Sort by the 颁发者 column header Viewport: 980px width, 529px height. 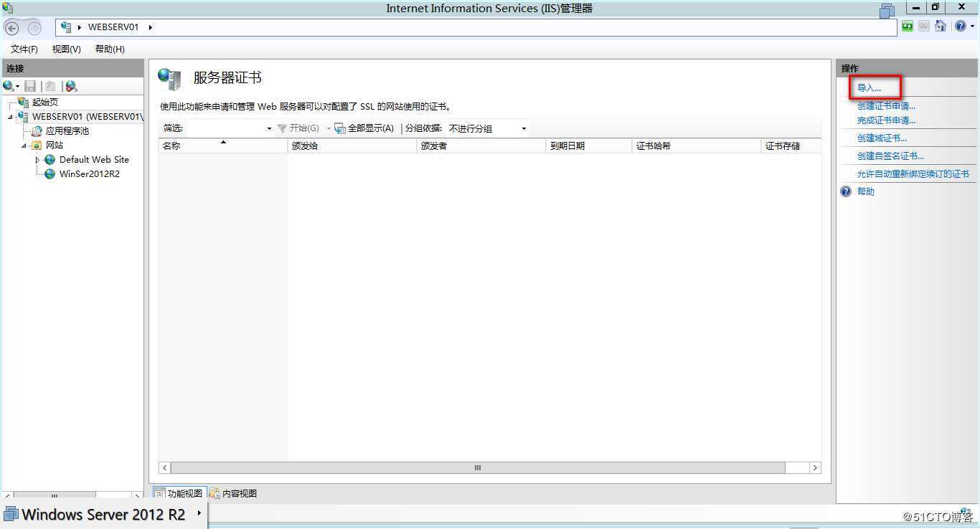(x=481, y=146)
